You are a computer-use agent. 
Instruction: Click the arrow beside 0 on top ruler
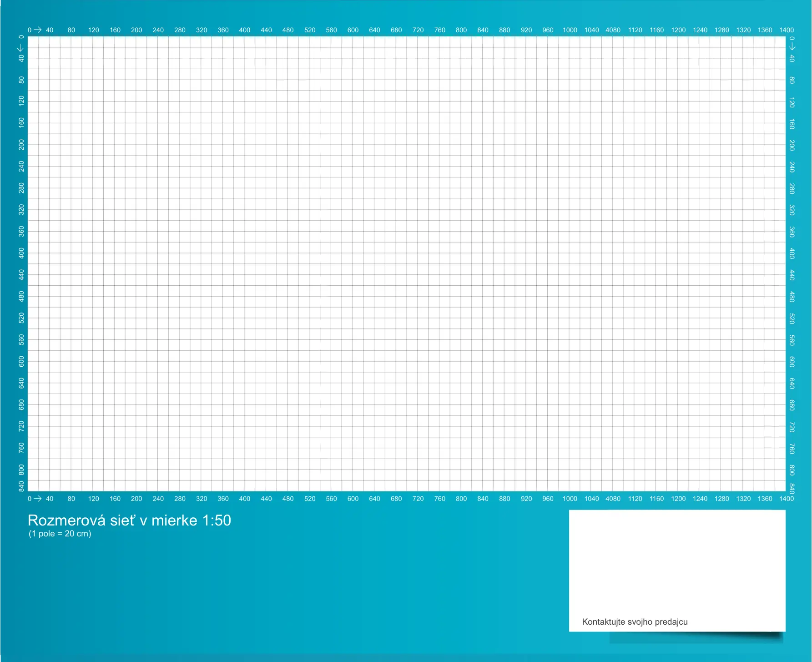point(38,30)
